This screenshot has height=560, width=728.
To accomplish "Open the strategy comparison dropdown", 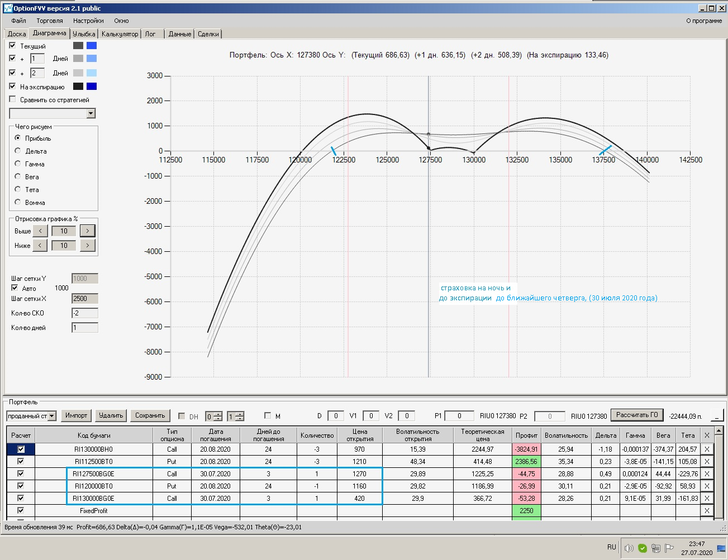I will coord(91,114).
